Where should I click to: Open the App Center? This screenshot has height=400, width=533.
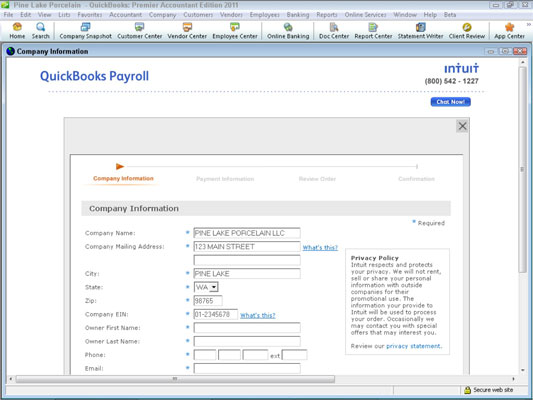click(509, 31)
